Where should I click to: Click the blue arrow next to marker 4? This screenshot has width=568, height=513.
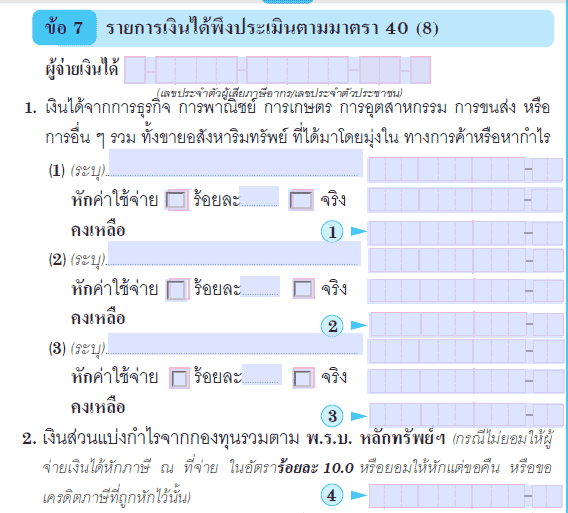(359, 495)
